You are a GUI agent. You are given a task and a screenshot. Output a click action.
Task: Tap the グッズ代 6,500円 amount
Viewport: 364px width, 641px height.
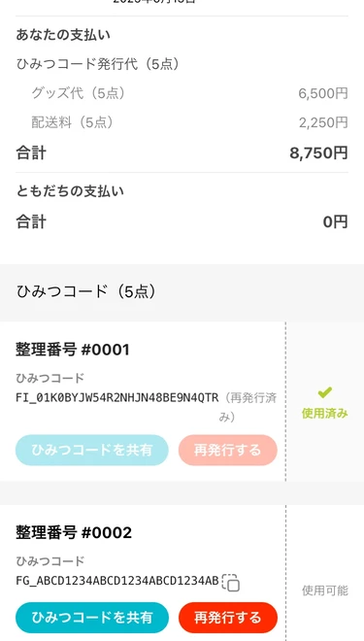click(x=323, y=93)
